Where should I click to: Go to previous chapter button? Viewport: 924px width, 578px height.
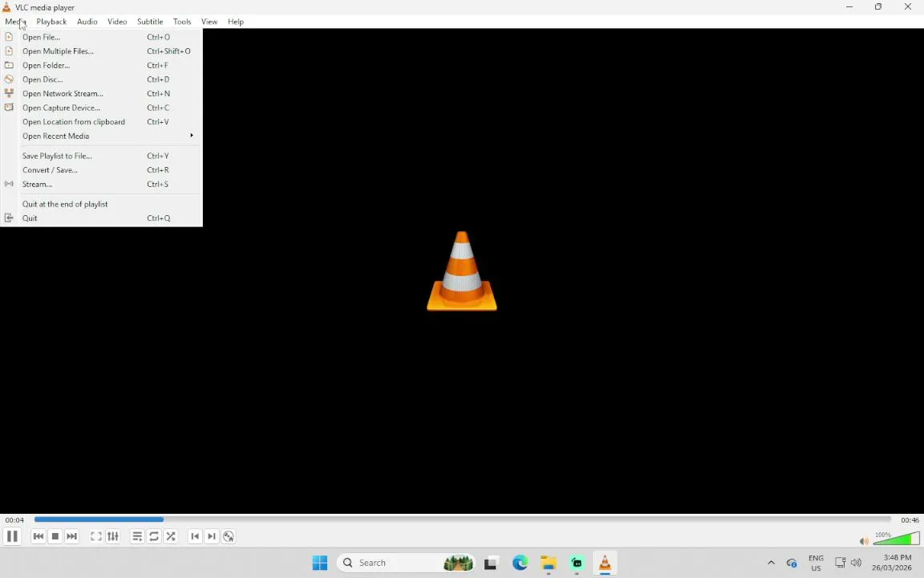point(195,536)
